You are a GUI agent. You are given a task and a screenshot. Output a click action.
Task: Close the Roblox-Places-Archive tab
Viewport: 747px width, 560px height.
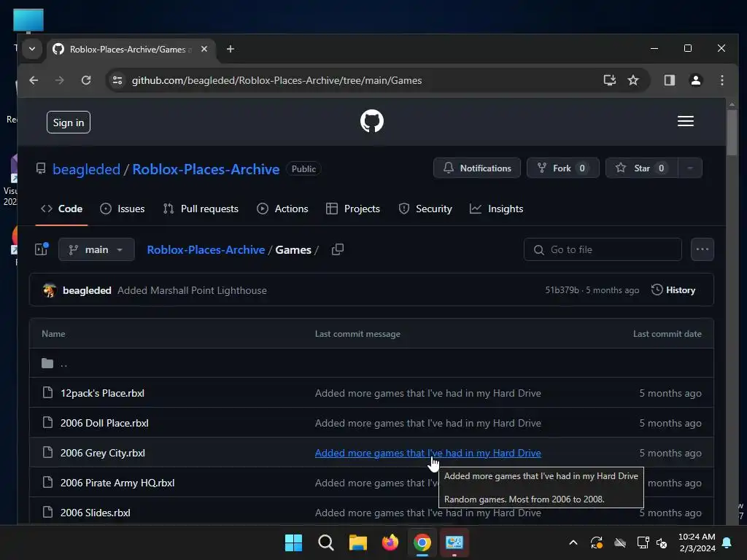coord(204,49)
